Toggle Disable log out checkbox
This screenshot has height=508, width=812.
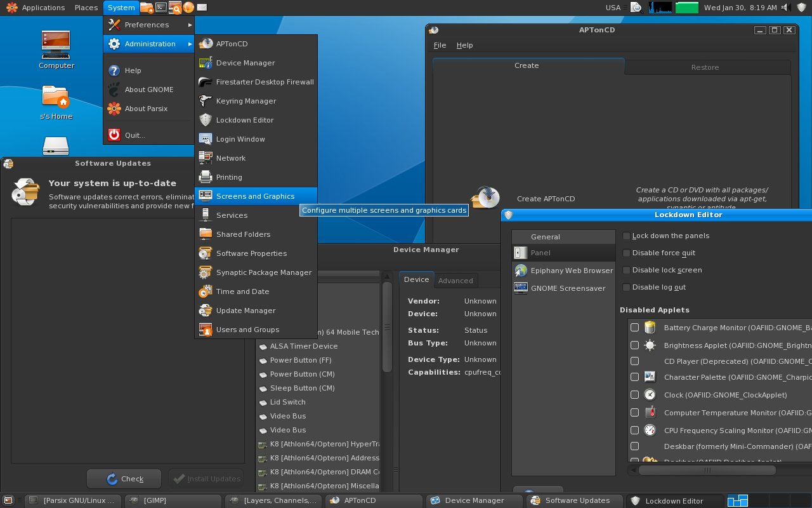coord(627,287)
